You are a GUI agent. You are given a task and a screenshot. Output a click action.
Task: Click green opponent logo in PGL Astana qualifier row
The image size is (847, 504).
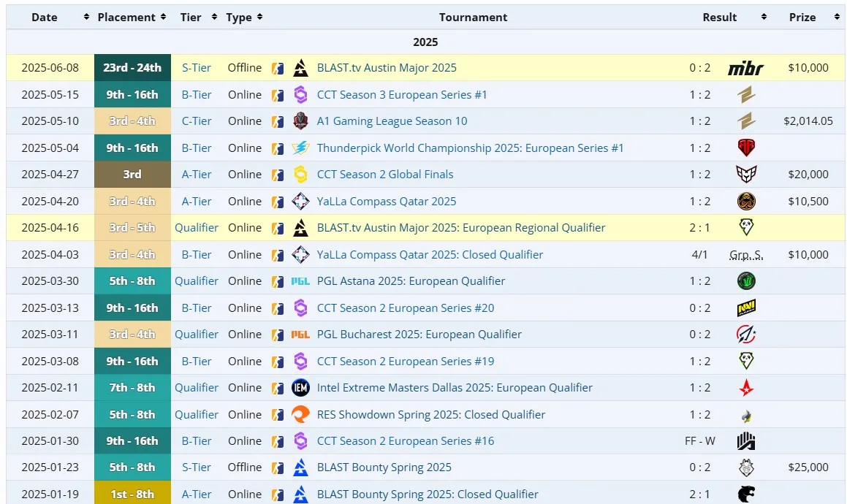pos(746,281)
